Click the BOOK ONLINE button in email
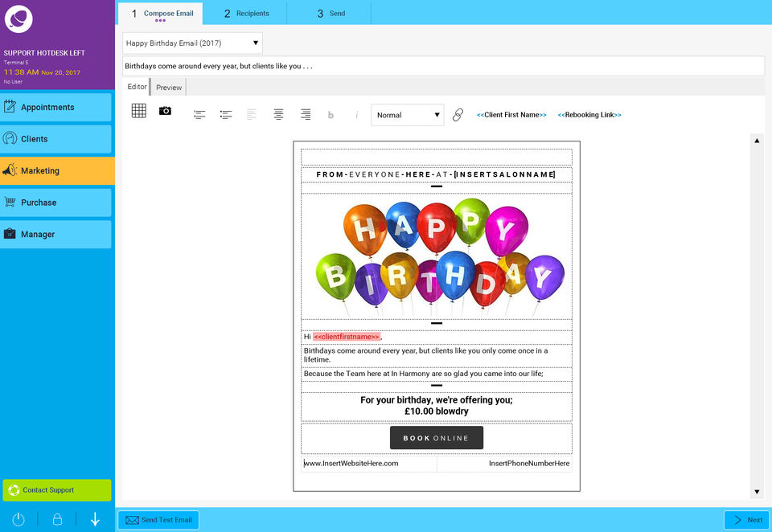This screenshot has width=772, height=532. point(436,438)
